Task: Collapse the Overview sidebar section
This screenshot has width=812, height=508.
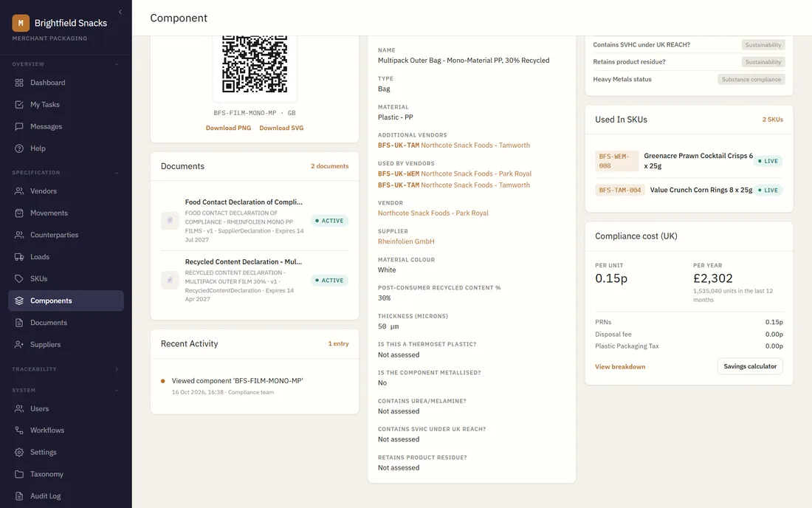Action: pos(117,64)
